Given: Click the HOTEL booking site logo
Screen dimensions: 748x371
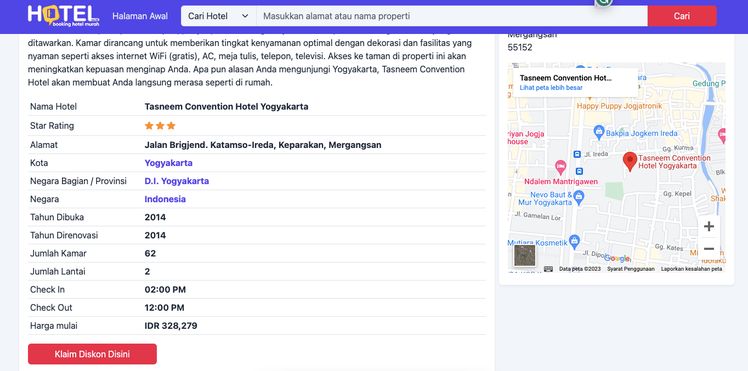Looking at the screenshot, I should [63, 16].
